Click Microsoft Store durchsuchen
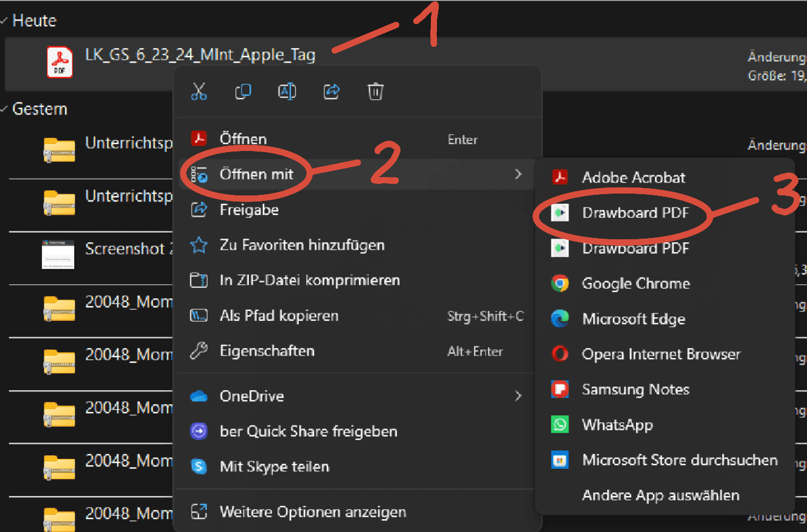The width and height of the screenshot is (807, 532). pos(665,460)
